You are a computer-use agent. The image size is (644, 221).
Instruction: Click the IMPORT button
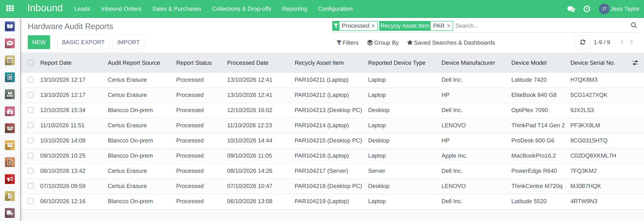tap(128, 42)
